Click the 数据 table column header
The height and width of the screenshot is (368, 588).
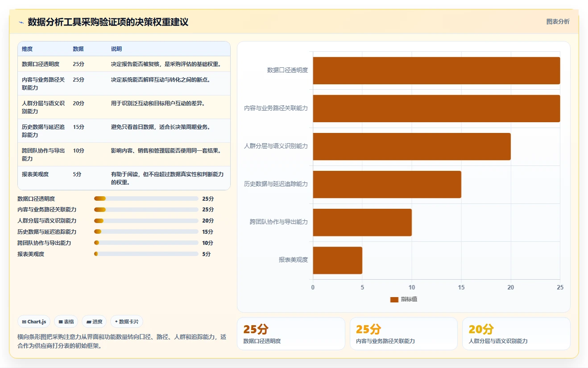[78, 49]
